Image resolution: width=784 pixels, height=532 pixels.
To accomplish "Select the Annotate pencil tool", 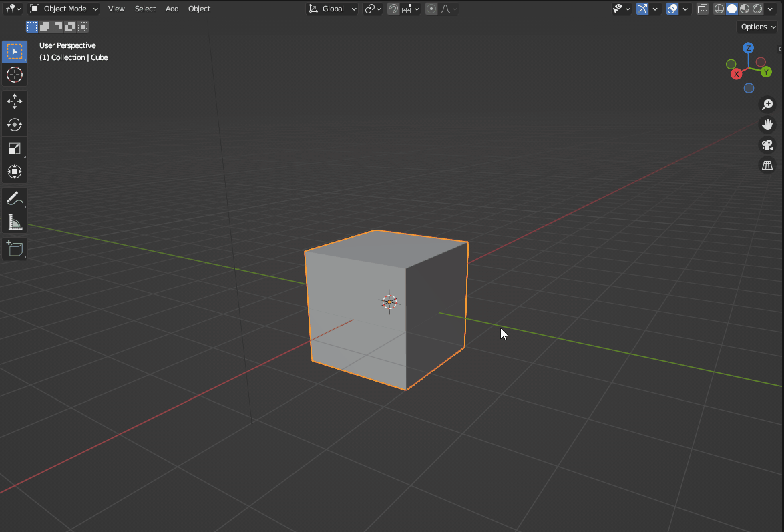I will click(x=15, y=198).
